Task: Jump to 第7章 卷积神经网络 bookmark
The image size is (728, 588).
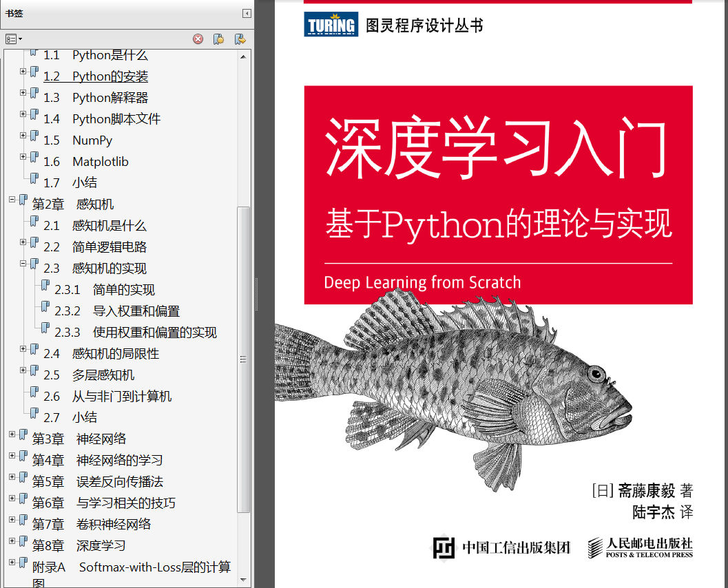Action: (x=92, y=525)
